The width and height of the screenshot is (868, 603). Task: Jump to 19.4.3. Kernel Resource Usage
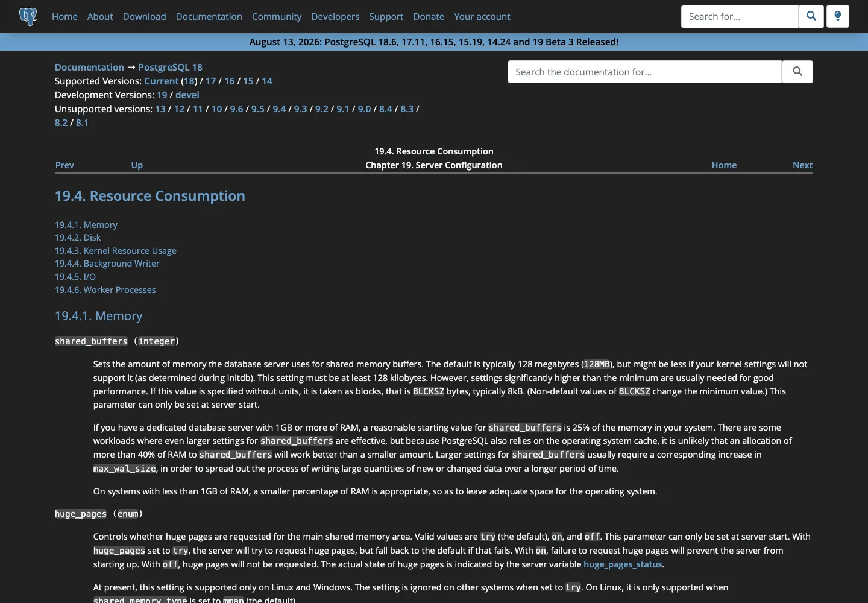(116, 251)
